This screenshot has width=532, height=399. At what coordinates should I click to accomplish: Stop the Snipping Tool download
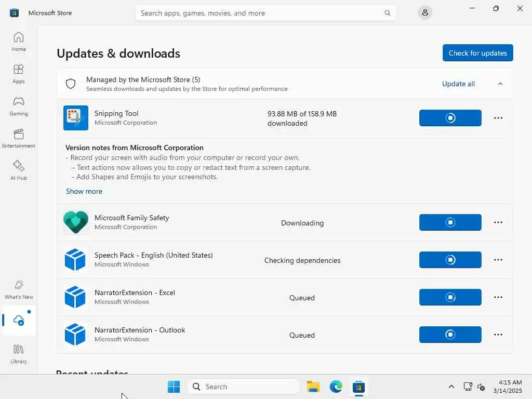(450, 118)
